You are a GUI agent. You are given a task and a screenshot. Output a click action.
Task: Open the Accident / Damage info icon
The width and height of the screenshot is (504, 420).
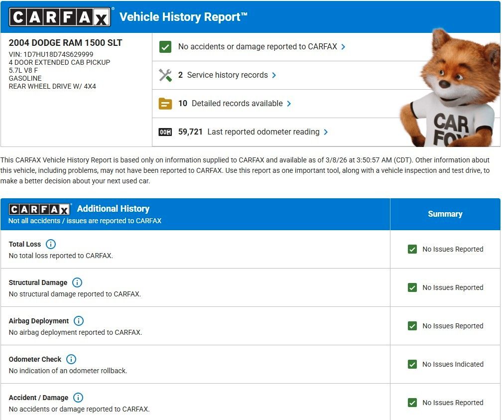tap(78, 398)
